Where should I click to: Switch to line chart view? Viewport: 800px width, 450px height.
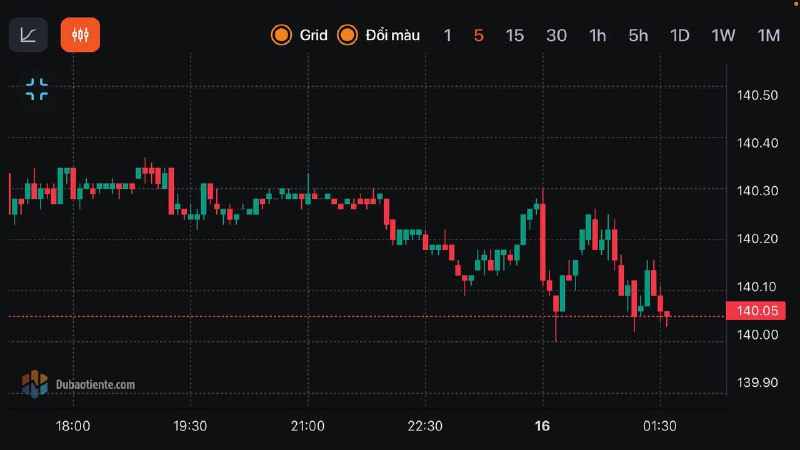click(28, 35)
